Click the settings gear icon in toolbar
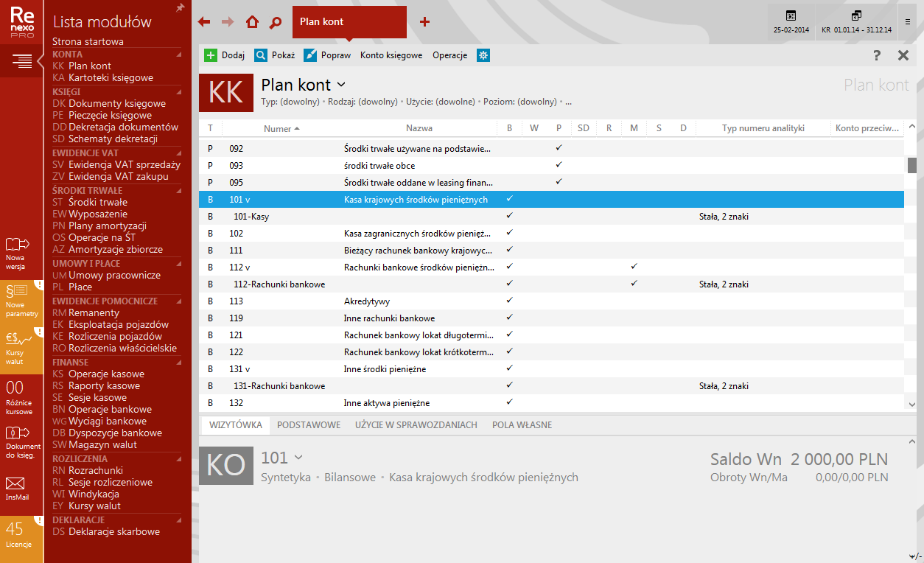The image size is (924, 563). (x=483, y=55)
